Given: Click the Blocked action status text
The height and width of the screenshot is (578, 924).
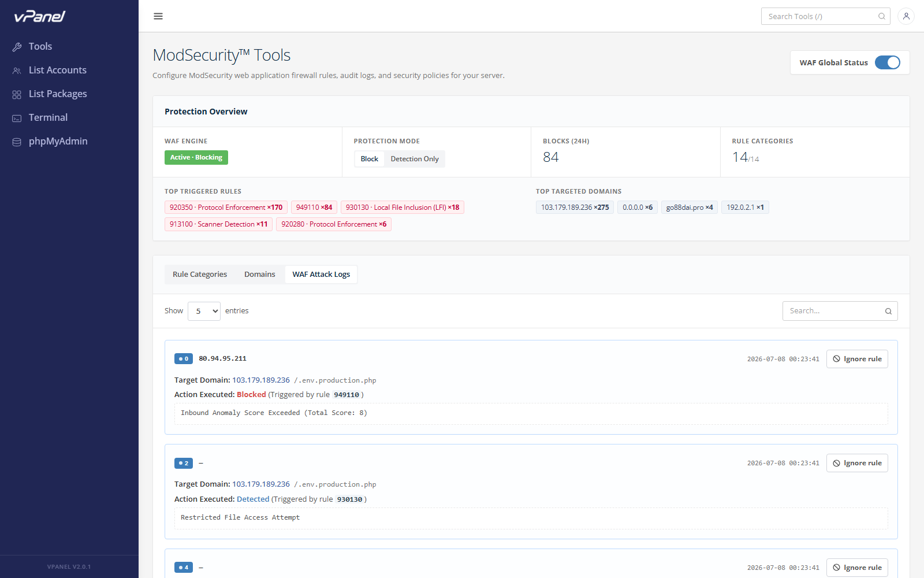Looking at the screenshot, I should (251, 395).
